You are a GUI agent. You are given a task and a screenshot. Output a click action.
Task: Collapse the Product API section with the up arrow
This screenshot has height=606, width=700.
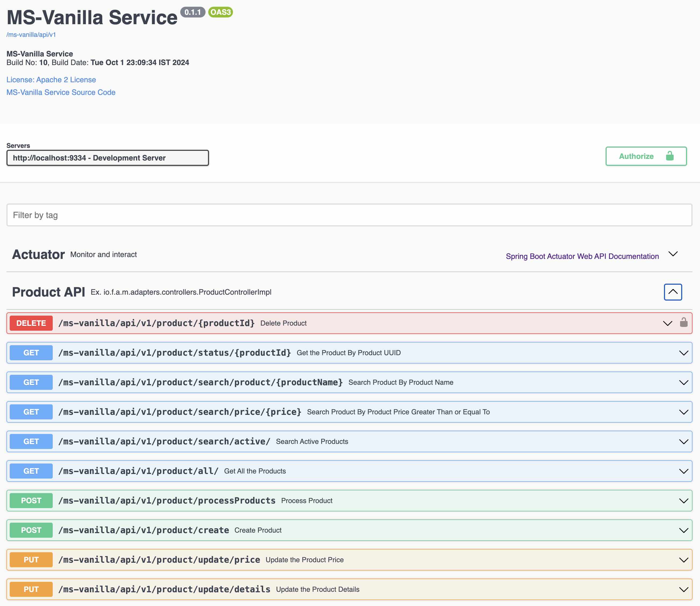[673, 292]
